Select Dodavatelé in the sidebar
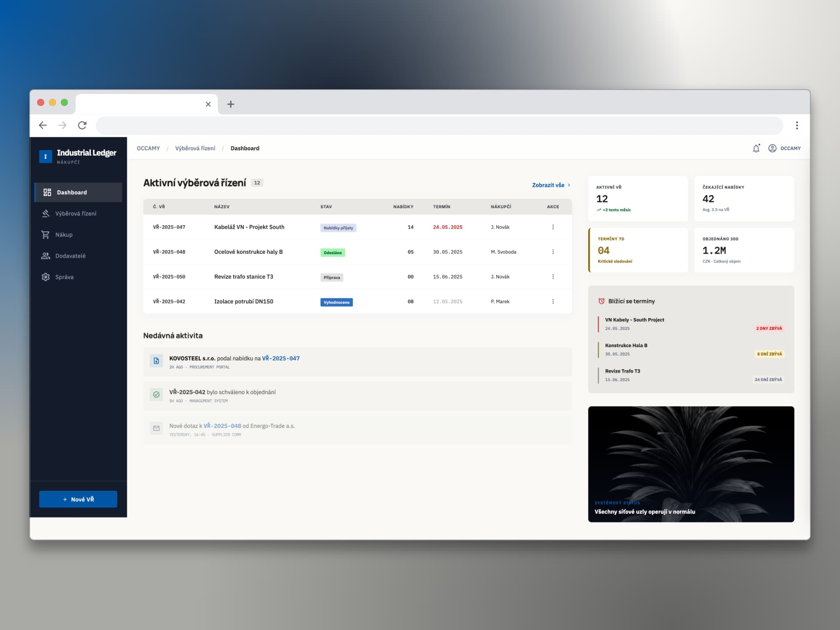840x630 pixels. [70, 255]
